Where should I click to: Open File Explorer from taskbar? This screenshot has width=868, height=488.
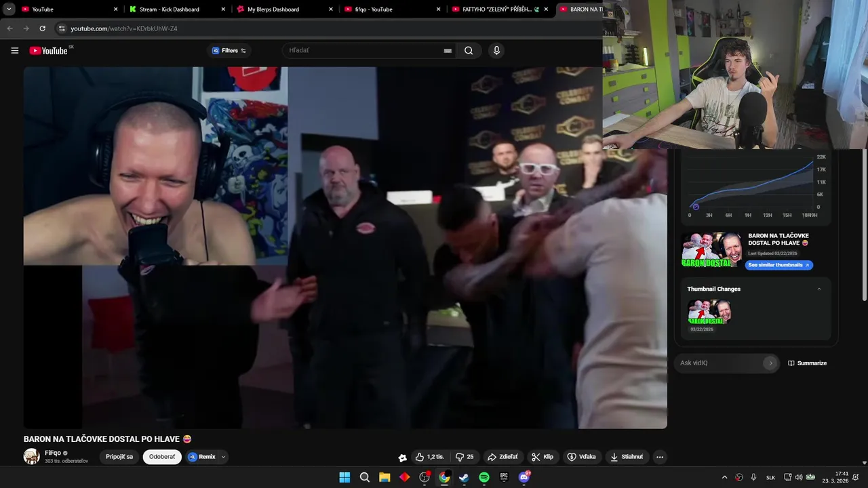(x=384, y=477)
